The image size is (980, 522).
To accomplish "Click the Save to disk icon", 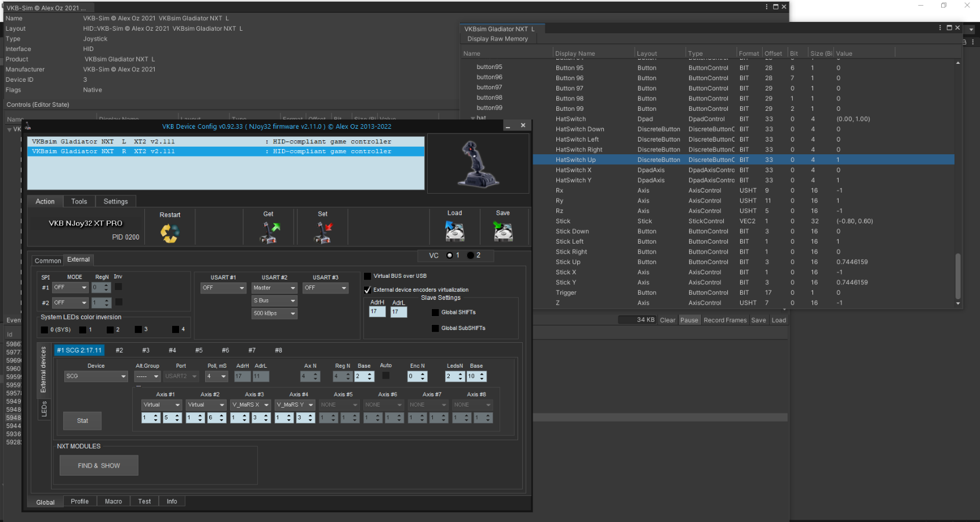I will (x=502, y=231).
